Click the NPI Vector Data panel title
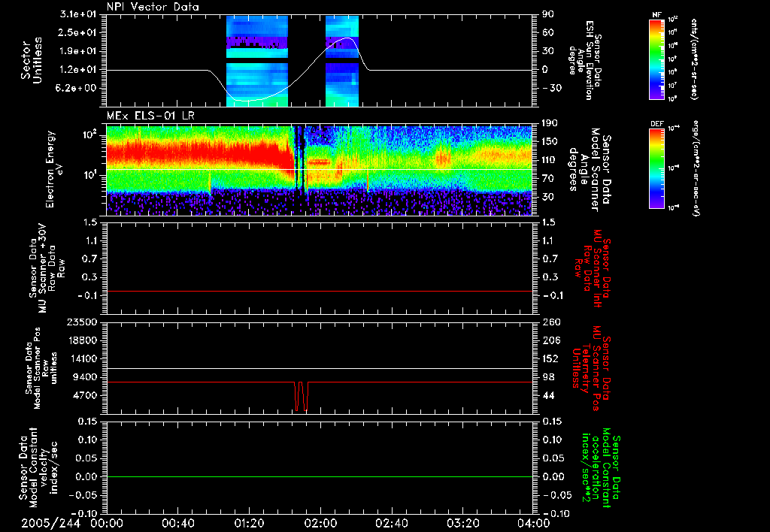 (153, 7)
